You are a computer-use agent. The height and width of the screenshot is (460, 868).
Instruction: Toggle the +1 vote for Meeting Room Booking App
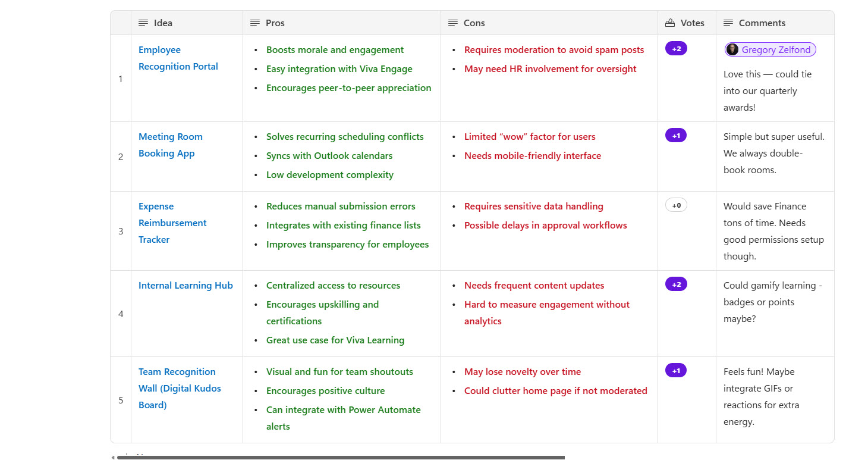point(676,136)
